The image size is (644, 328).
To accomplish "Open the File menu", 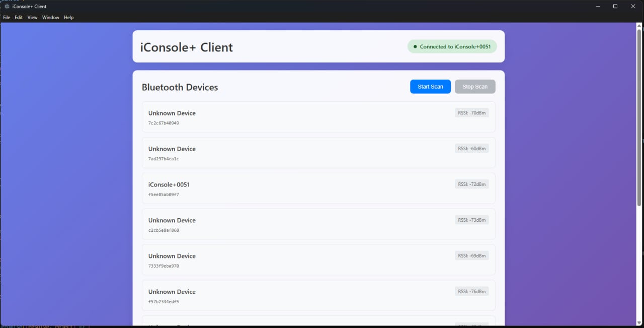I will 7,17.
